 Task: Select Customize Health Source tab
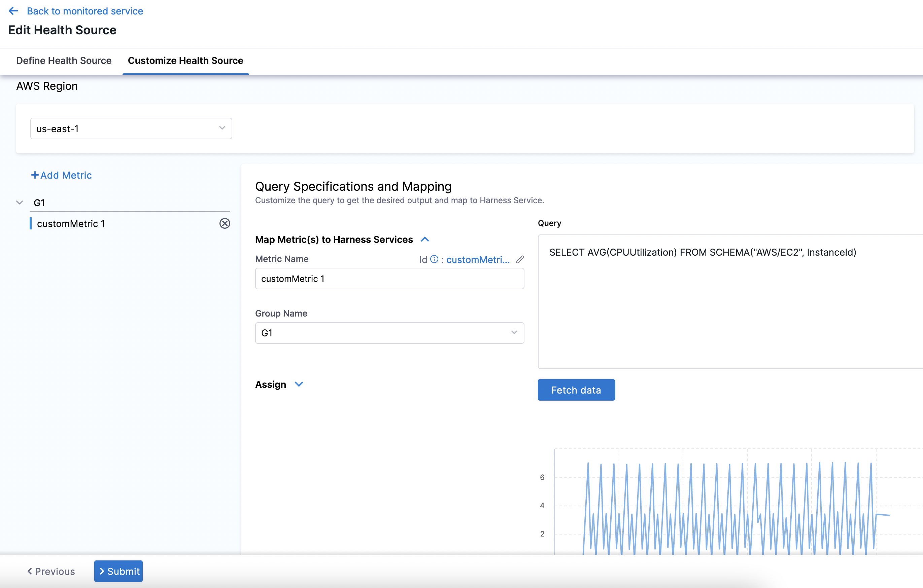(185, 61)
